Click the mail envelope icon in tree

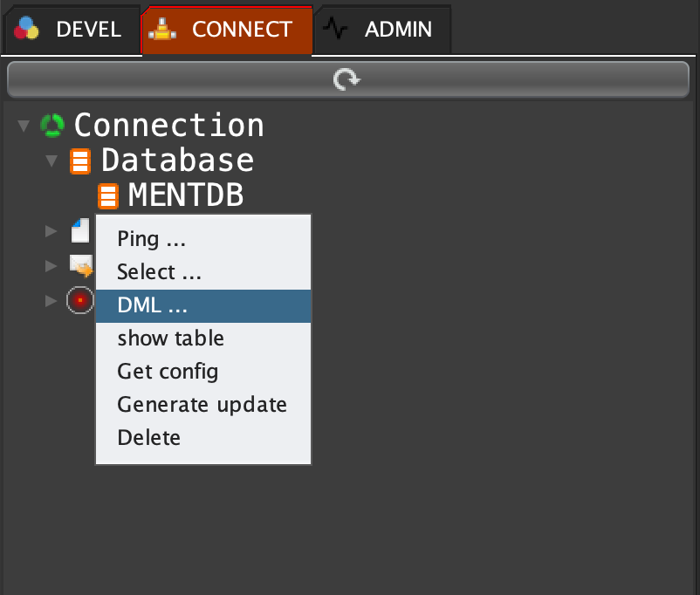click(x=81, y=265)
